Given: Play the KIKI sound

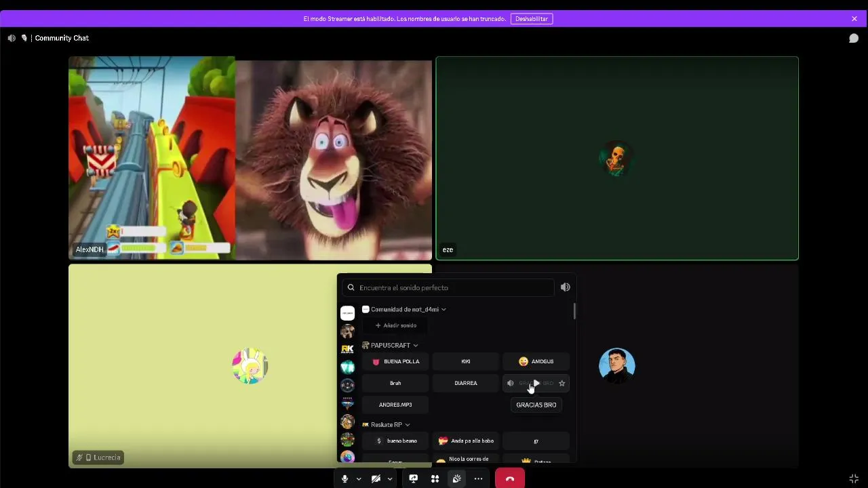Looking at the screenshot, I should point(466,361).
